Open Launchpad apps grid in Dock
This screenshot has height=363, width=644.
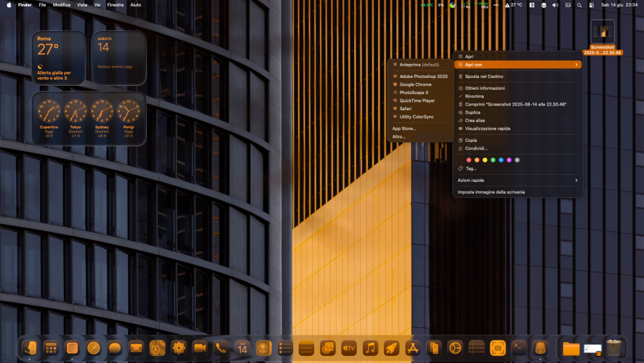[51, 348]
